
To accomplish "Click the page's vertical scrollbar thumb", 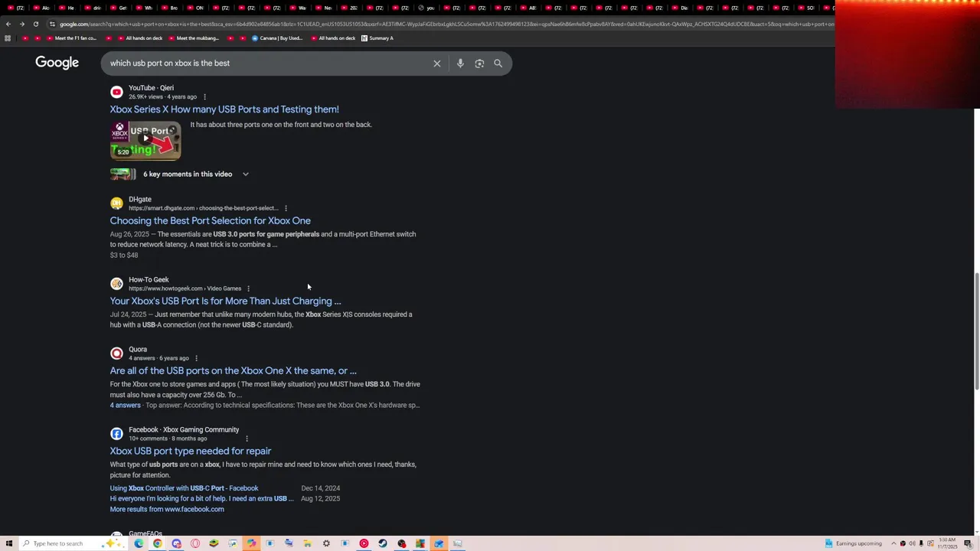I will pos(976,331).
